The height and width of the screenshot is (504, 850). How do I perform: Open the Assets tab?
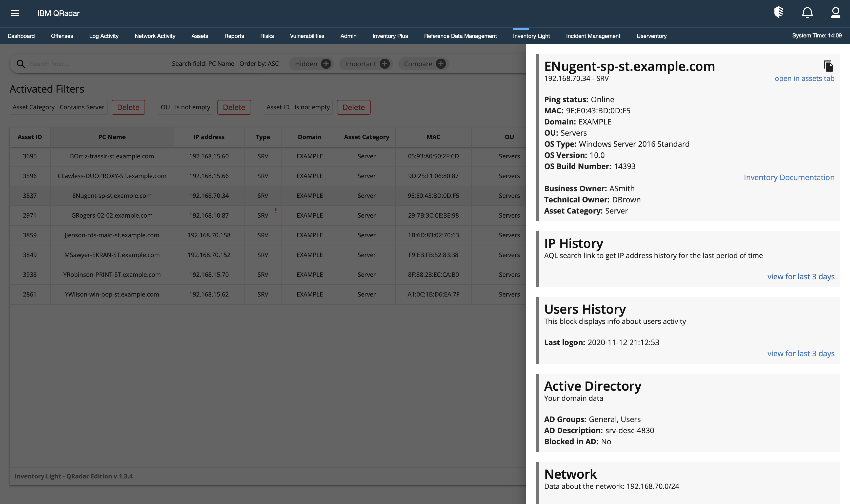pos(200,36)
